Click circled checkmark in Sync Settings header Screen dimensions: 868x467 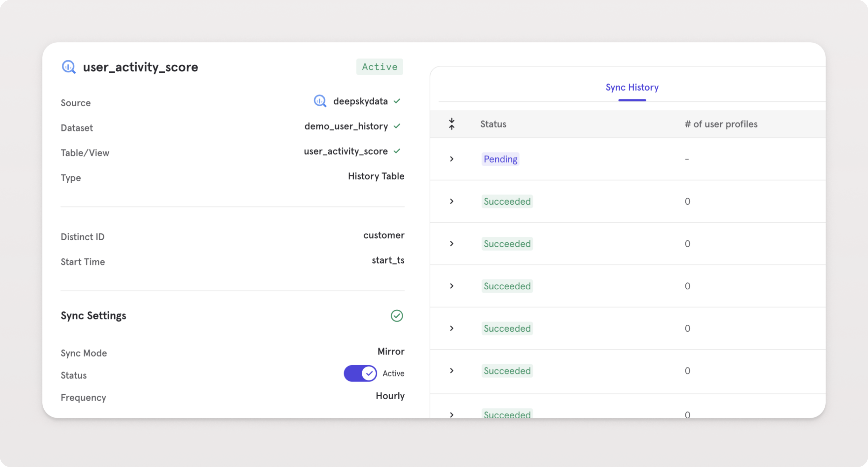[x=397, y=316]
